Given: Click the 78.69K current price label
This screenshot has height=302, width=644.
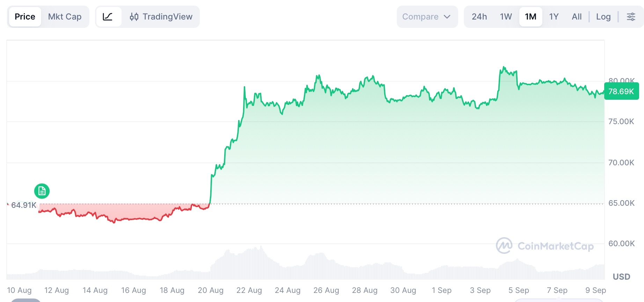Looking at the screenshot, I should pyautogui.click(x=621, y=91).
